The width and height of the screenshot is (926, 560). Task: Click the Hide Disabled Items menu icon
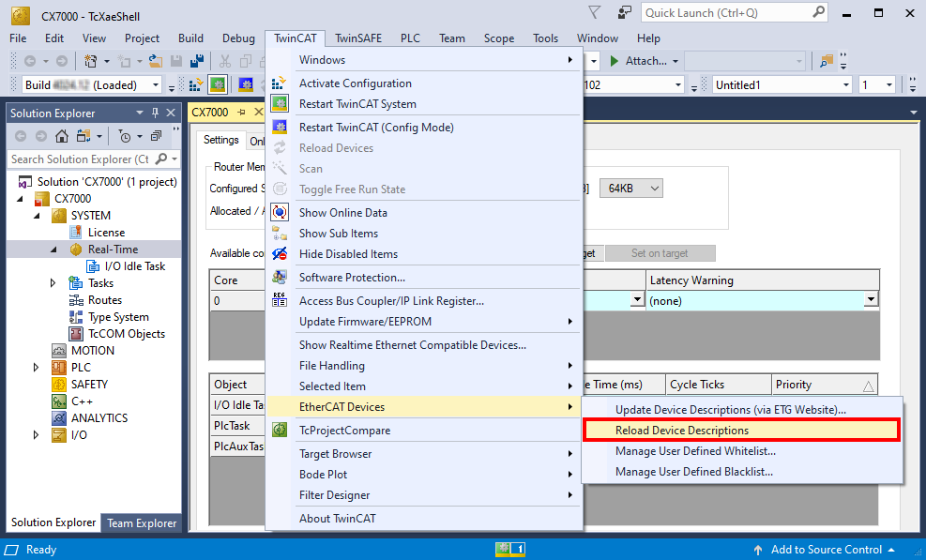pyautogui.click(x=280, y=254)
